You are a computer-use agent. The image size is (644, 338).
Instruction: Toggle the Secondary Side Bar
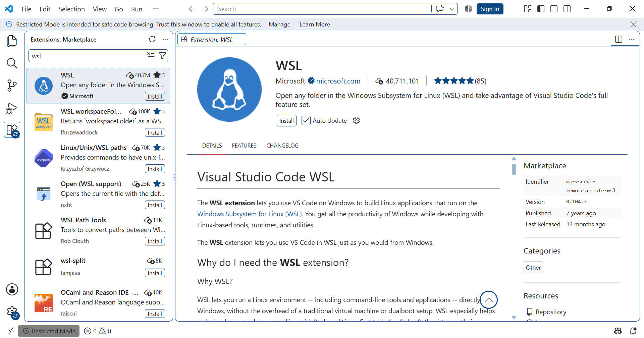click(567, 9)
